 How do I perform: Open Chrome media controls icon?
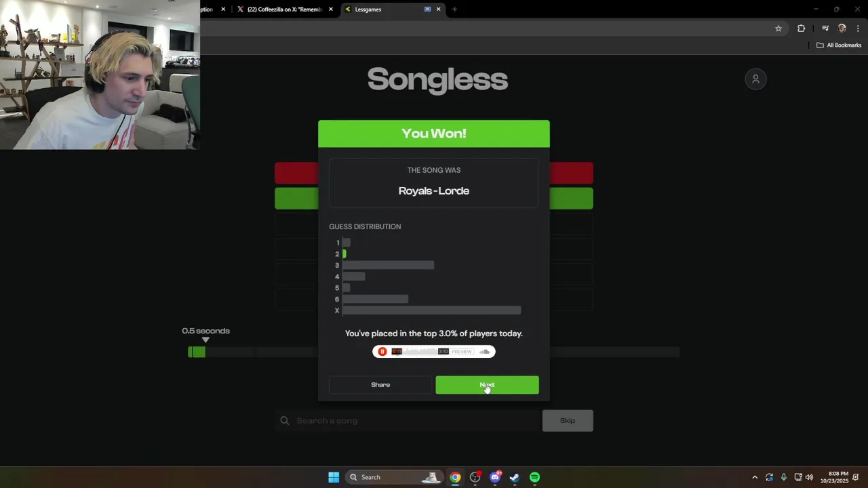point(825,28)
